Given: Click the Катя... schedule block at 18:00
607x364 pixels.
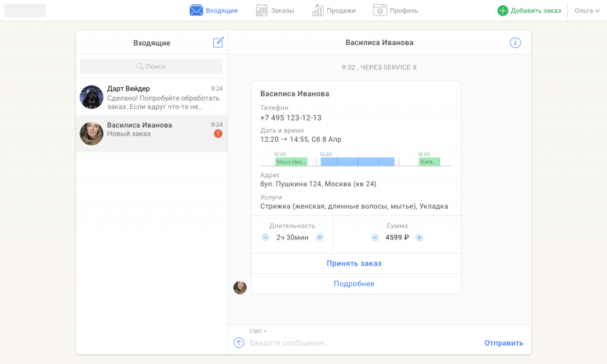Looking at the screenshot, I should pyautogui.click(x=429, y=161).
